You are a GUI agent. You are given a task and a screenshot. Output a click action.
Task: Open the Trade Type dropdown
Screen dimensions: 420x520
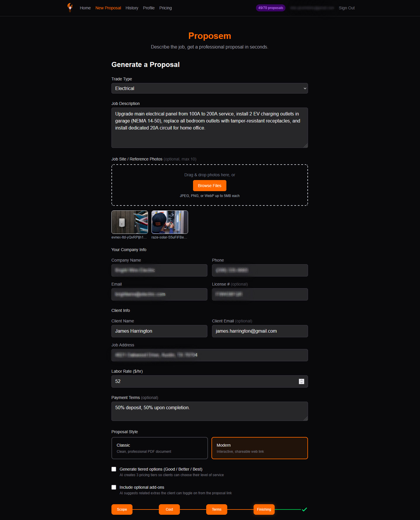(210, 88)
